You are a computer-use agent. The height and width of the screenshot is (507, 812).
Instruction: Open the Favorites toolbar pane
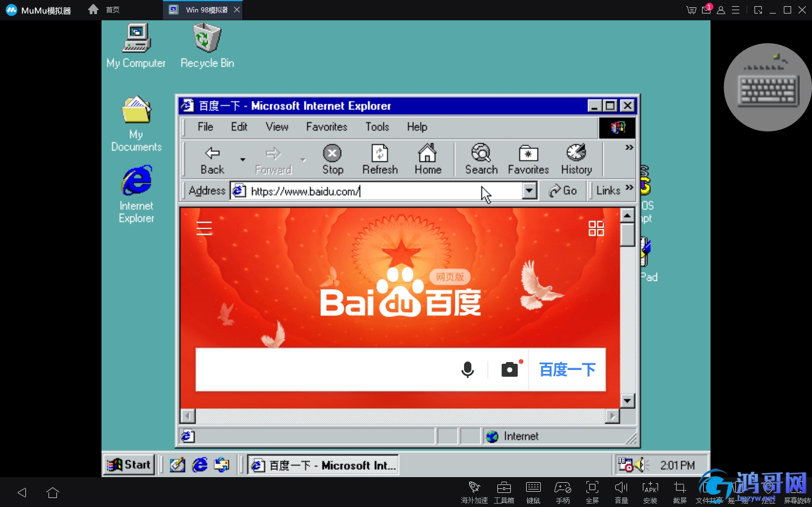(528, 160)
